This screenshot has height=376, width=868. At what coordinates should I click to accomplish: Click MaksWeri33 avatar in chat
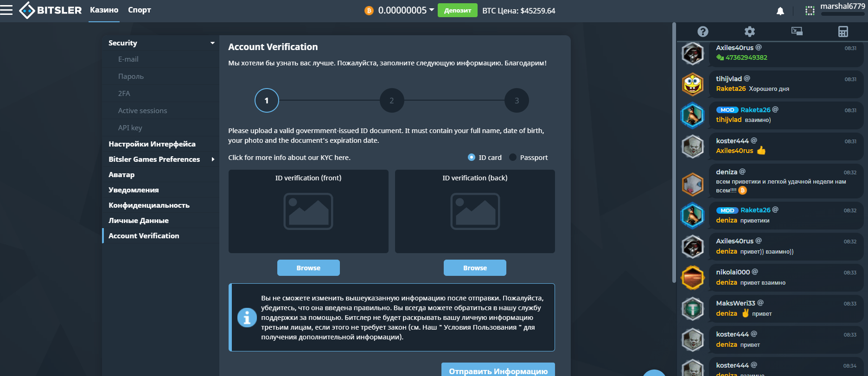(693, 308)
